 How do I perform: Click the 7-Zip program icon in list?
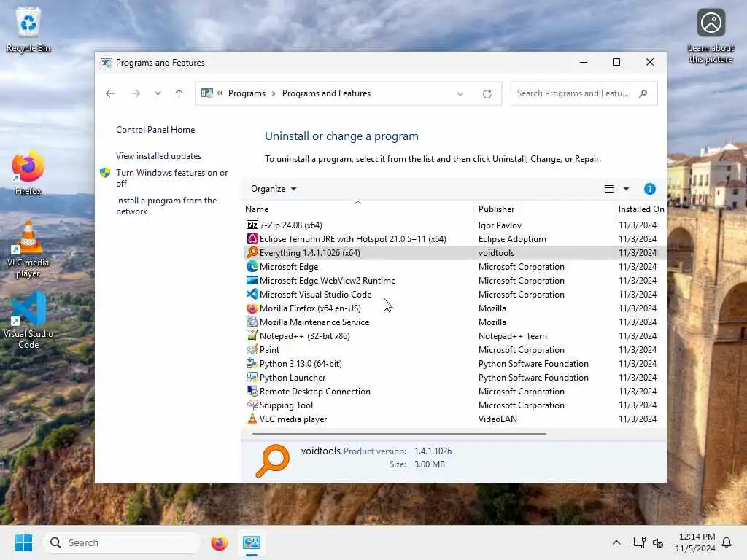click(x=252, y=225)
